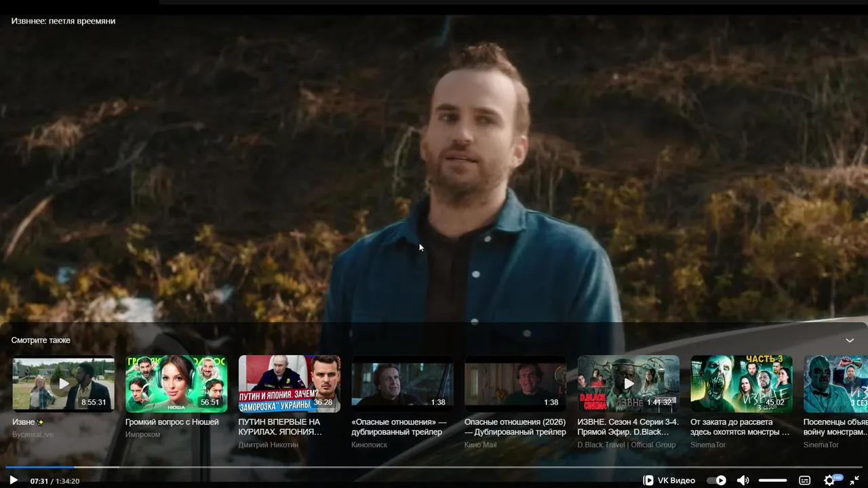868x488 pixels.
Task: Visit the Импроком channel
Action: (x=143, y=434)
